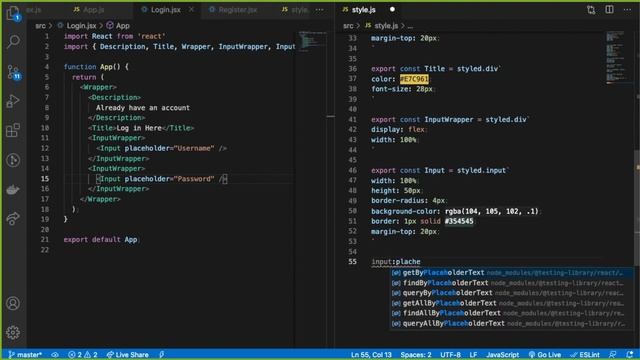Image resolution: width=640 pixels, height=360 pixels.
Task: Click 'input:plache' text on line 55
Action: pyautogui.click(x=396, y=262)
